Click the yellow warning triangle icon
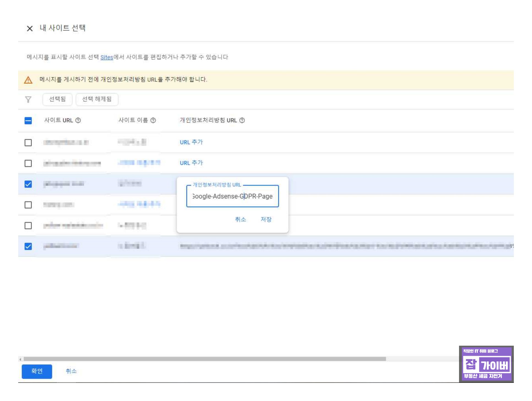532x401 pixels. coord(28,80)
